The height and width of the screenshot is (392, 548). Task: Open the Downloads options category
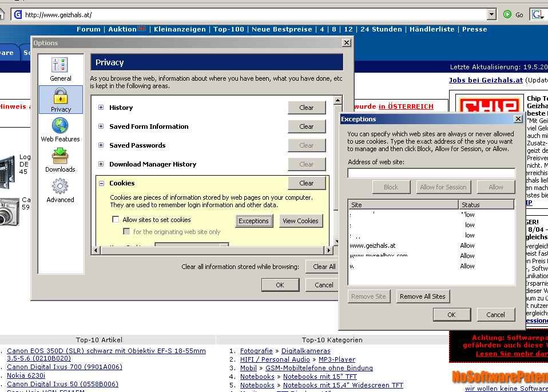[60, 157]
